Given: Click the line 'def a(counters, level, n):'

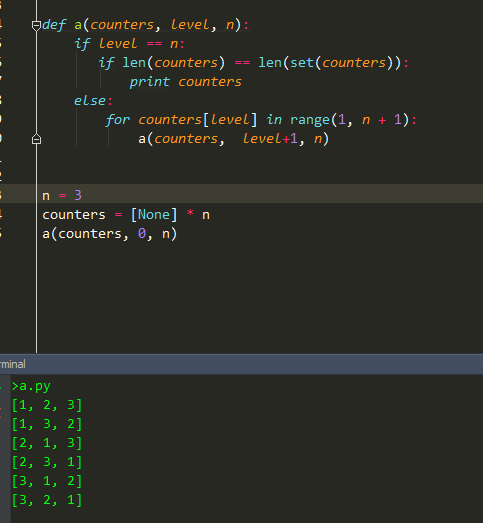Looking at the screenshot, I should (x=145, y=25).
